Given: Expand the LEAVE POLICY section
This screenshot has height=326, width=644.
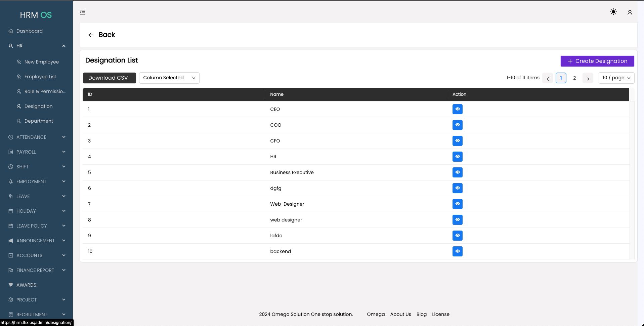Looking at the screenshot, I should [x=64, y=226].
